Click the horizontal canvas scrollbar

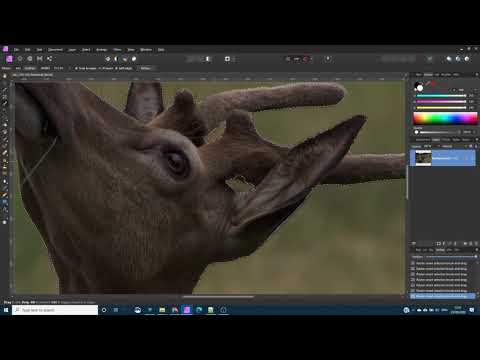pos(218,297)
